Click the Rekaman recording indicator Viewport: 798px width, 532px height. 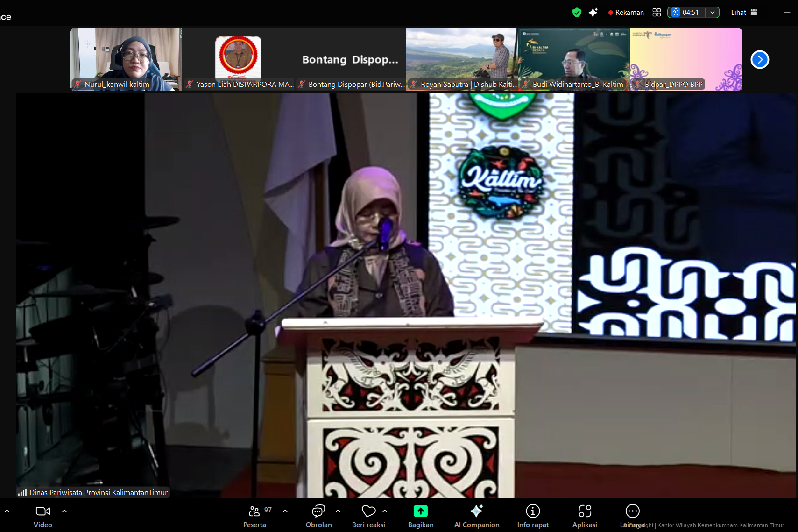626,13
